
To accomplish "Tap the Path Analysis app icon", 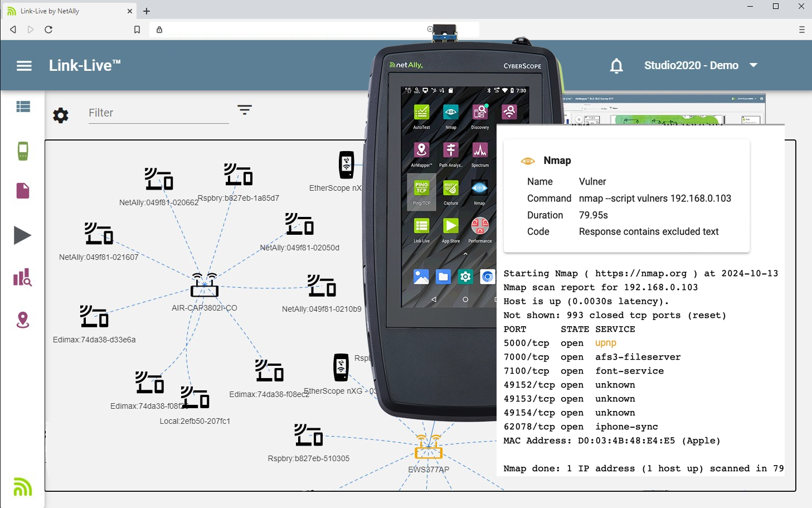I will point(451,150).
